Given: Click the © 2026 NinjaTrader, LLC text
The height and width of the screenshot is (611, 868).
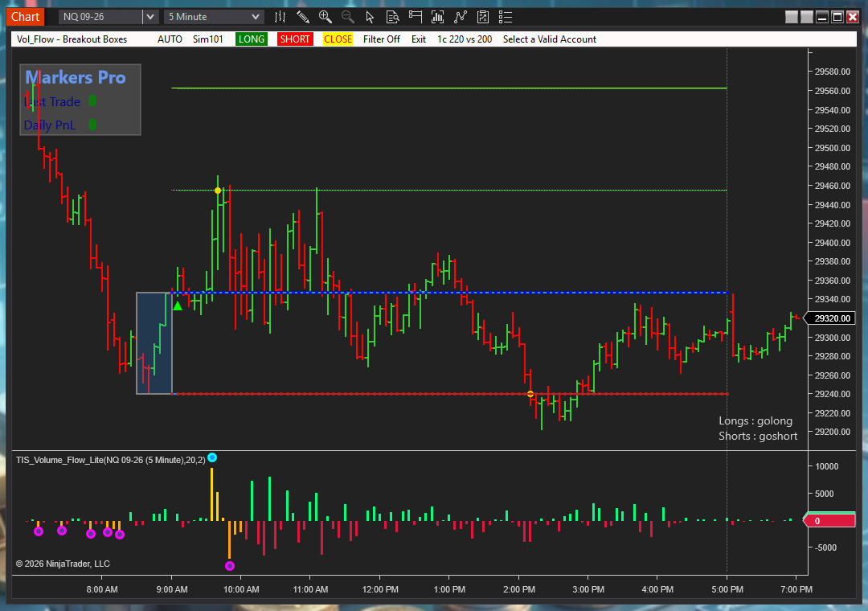Looking at the screenshot, I should click(63, 564).
